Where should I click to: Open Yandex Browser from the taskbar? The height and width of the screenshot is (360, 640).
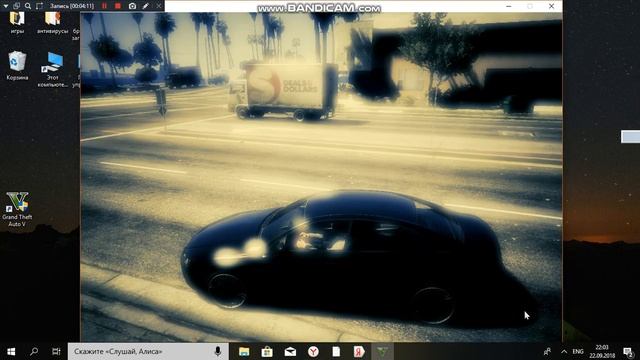click(x=313, y=351)
